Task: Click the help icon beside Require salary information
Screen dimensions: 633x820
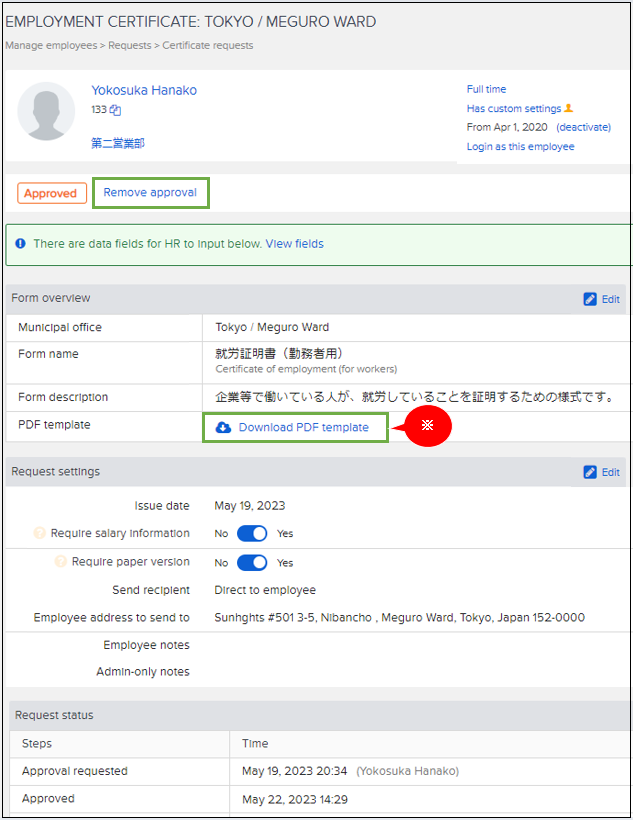Action: (x=41, y=534)
